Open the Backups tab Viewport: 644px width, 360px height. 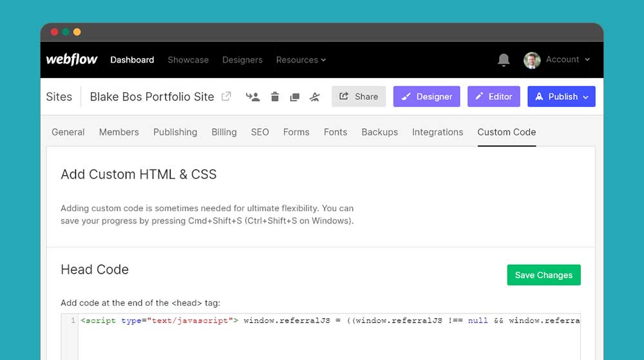point(379,132)
